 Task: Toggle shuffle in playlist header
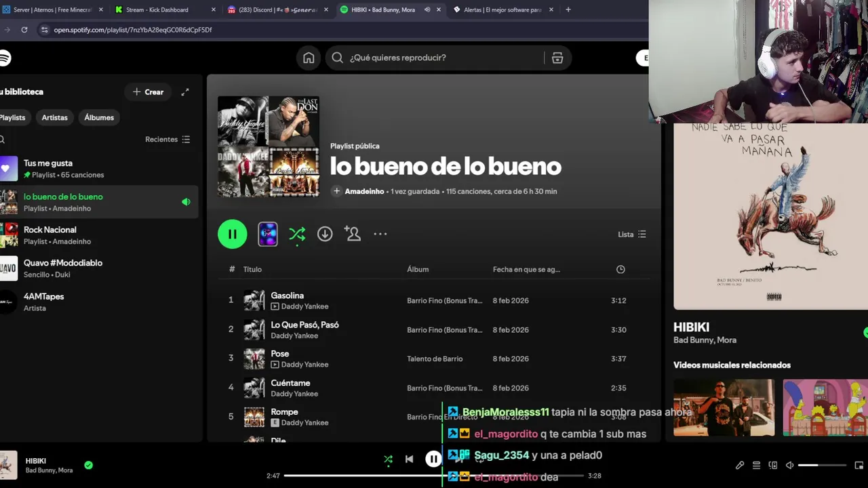click(297, 235)
